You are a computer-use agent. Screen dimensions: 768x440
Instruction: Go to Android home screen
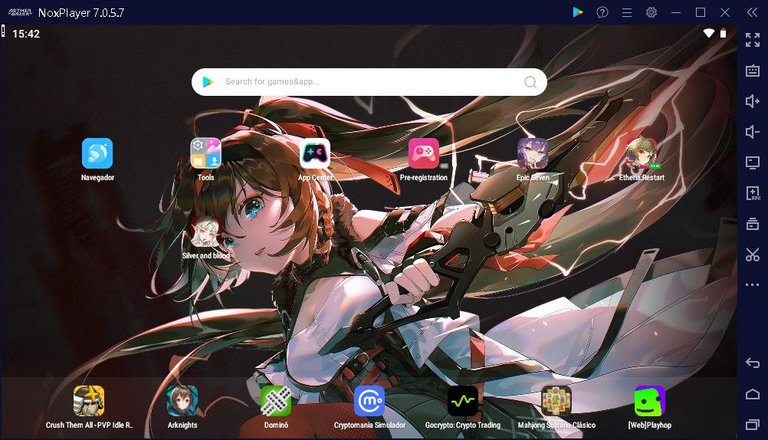pos(752,394)
